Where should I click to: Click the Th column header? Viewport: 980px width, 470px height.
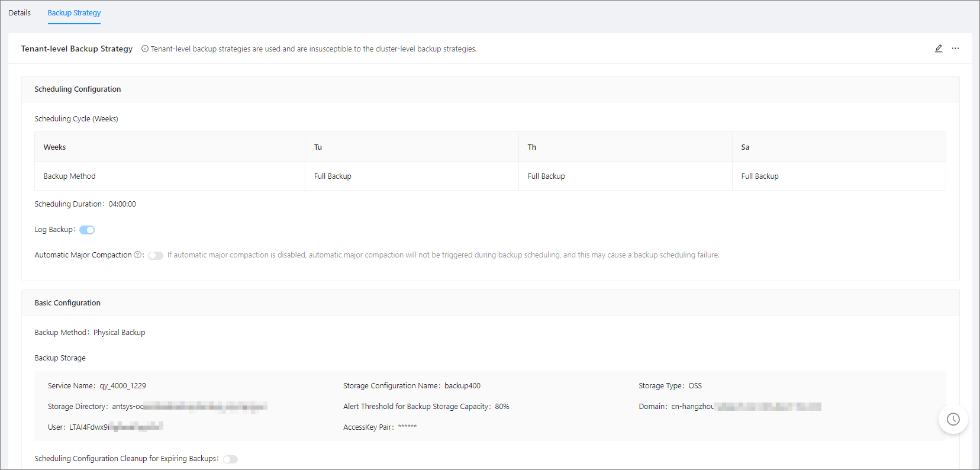click(x=531, y=147)
